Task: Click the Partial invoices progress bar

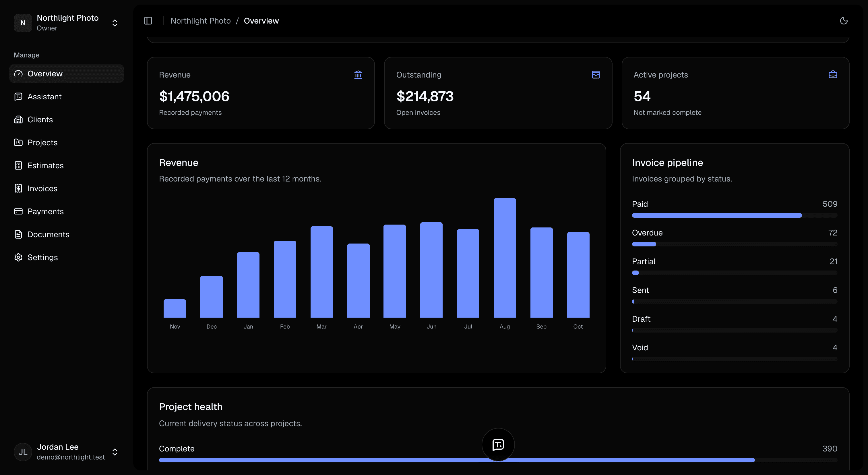Action: click(735, 273)
